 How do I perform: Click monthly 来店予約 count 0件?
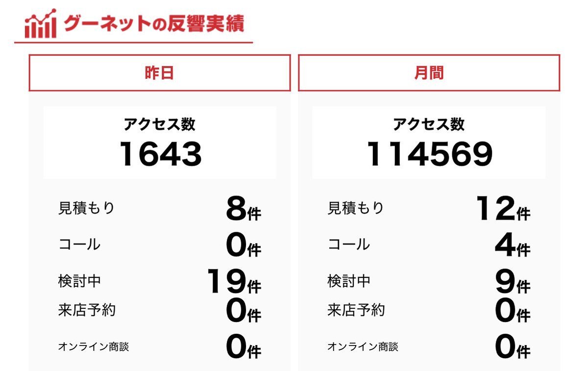513,310
